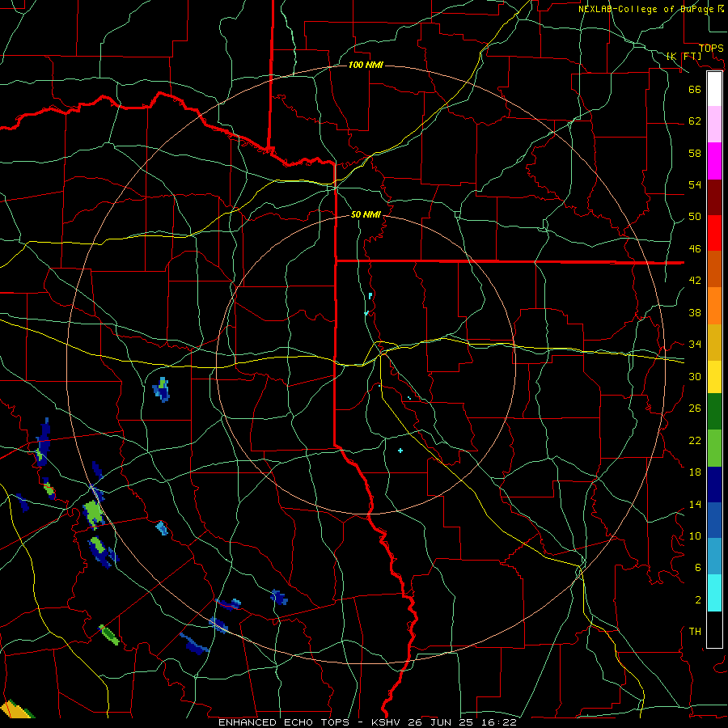Pick the cyan swatch in the color scale
This screenshot has width=728, height=728.
click(x=714, y=593)
